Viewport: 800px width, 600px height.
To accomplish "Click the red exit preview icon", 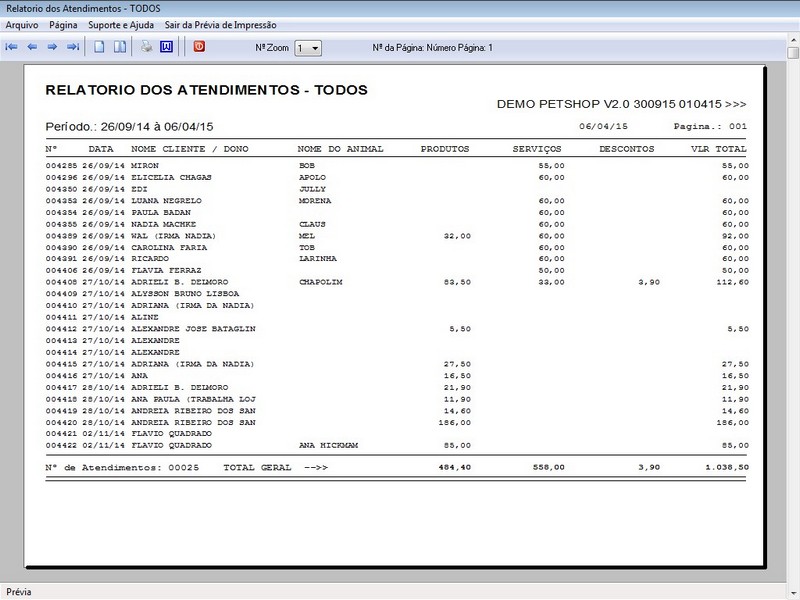I will [199, 46].
